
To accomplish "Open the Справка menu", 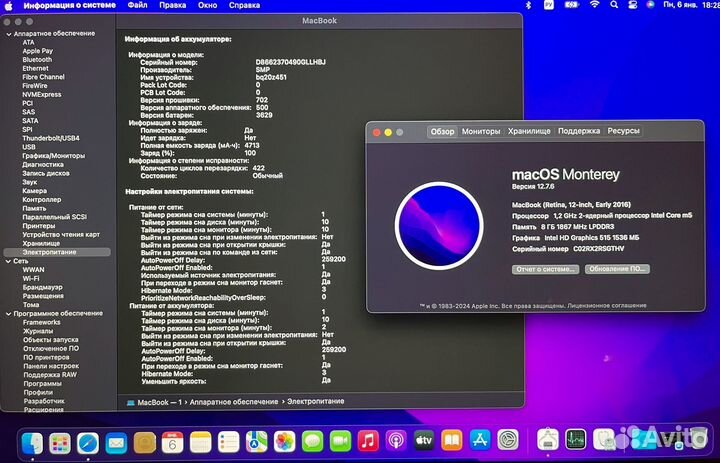I will pos(244,6).
